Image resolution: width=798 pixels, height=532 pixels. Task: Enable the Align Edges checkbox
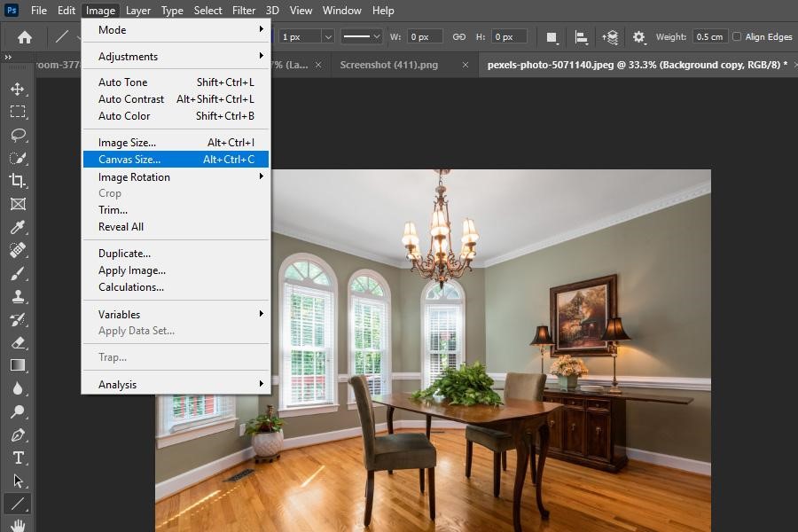click(737, 37)
